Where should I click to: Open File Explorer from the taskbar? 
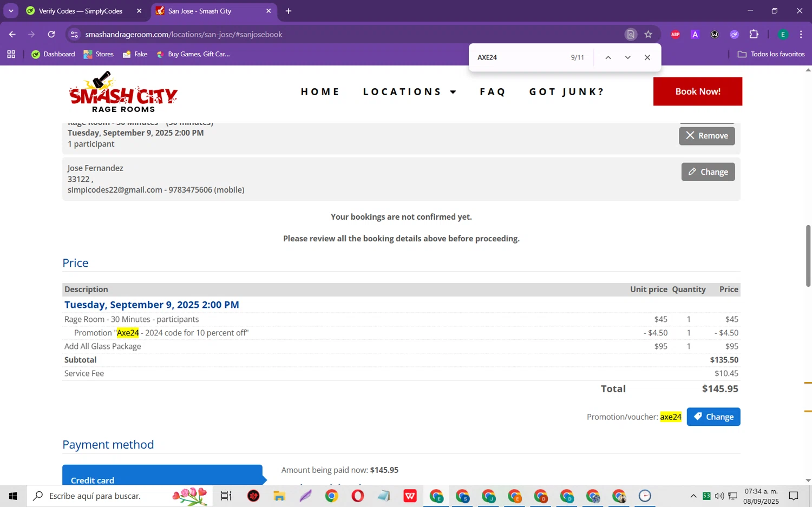click(279, 496)
